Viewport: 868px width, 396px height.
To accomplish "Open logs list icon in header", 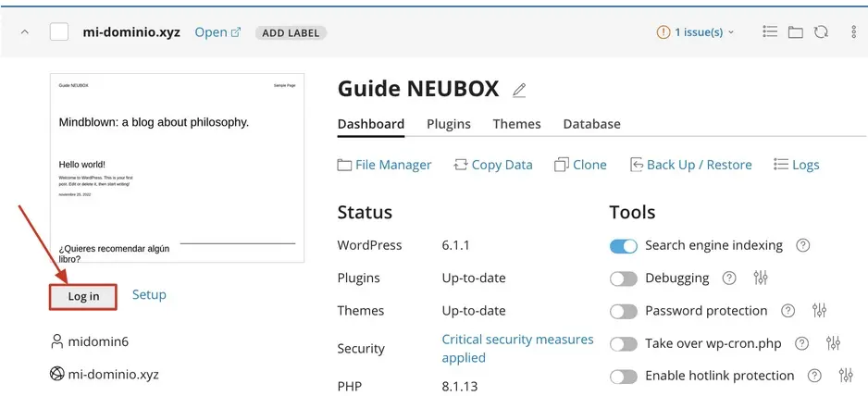I will coord(770,31).
